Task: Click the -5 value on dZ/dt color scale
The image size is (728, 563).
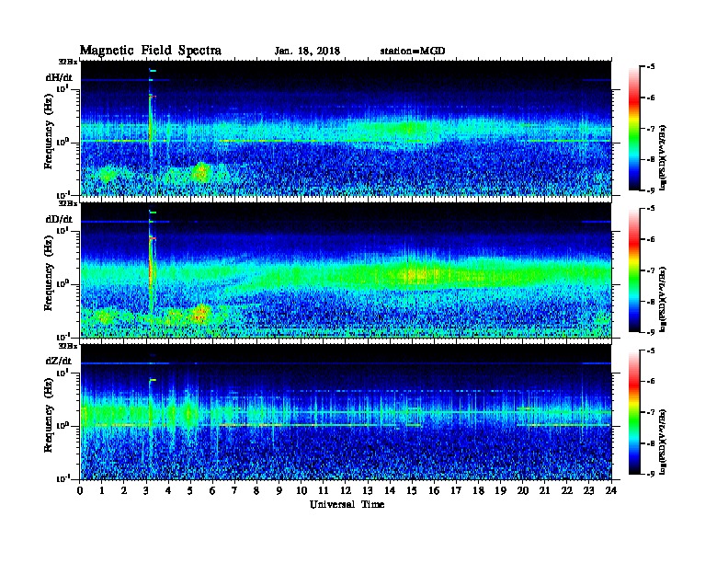Action: (651, 350)
